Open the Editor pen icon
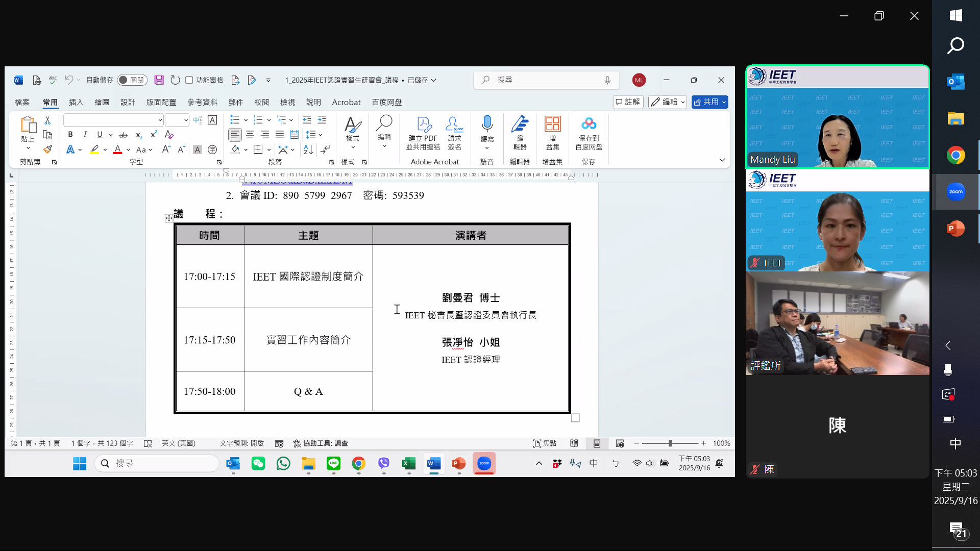980x551 pixels. tap(520, 124)
